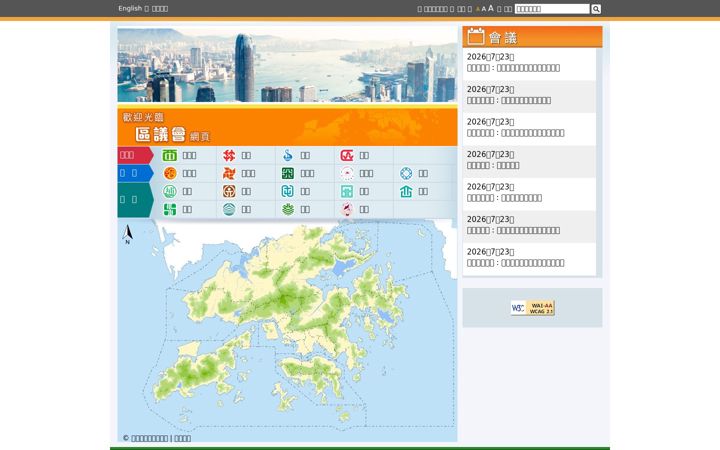This screenshot has width=720, height=450.
Task: Focus the search input field in header
Action: (x=552, y=9)
